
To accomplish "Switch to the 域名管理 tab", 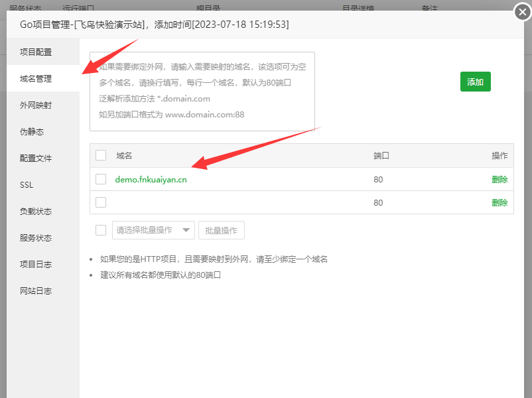I will pyautogui.click(x=36, y=78).
